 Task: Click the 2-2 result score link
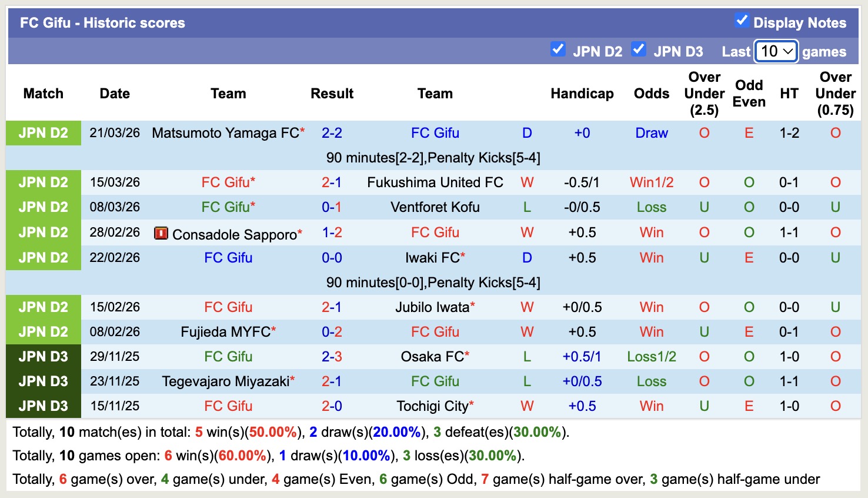click(x=332, y=133)
